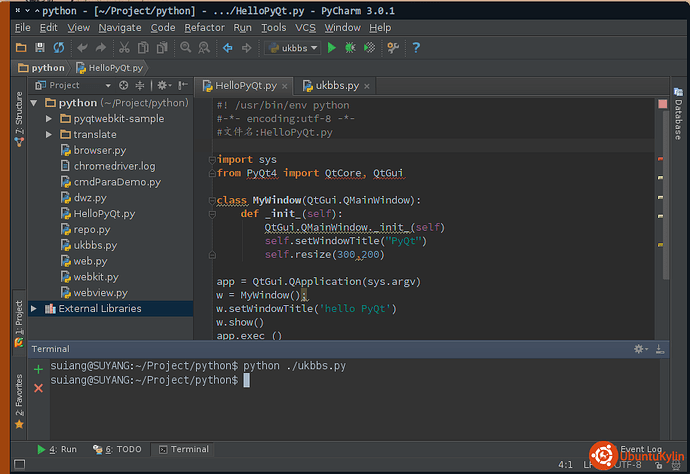This screenshot has height=474, width=690.
Task: Expand the pyqtwebkit-sample folder
Action: (x=50, y=119)
